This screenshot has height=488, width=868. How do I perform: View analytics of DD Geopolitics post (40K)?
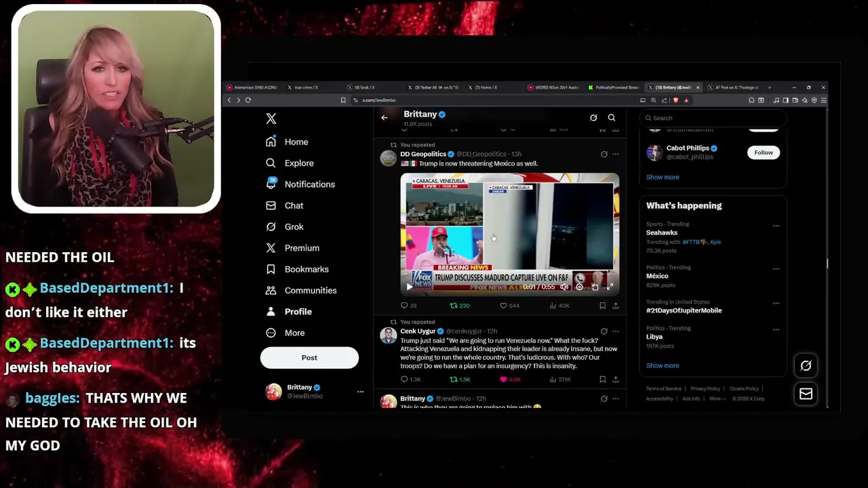coord(560,306)
